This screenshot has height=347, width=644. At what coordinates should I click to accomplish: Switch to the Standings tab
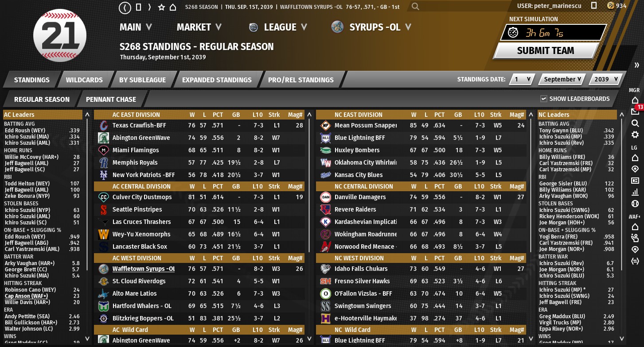[x=32, y=80]
